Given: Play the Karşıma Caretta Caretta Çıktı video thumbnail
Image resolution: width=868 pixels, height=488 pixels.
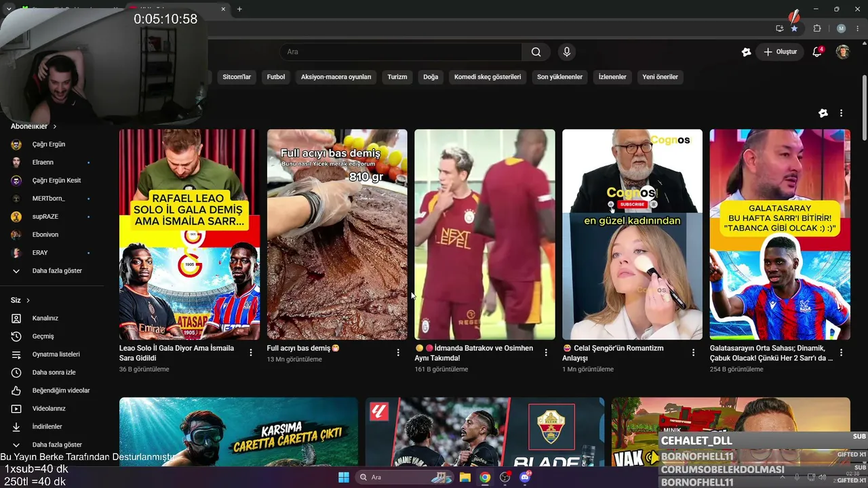Looking at the screenshot, I should coord(239,432).
